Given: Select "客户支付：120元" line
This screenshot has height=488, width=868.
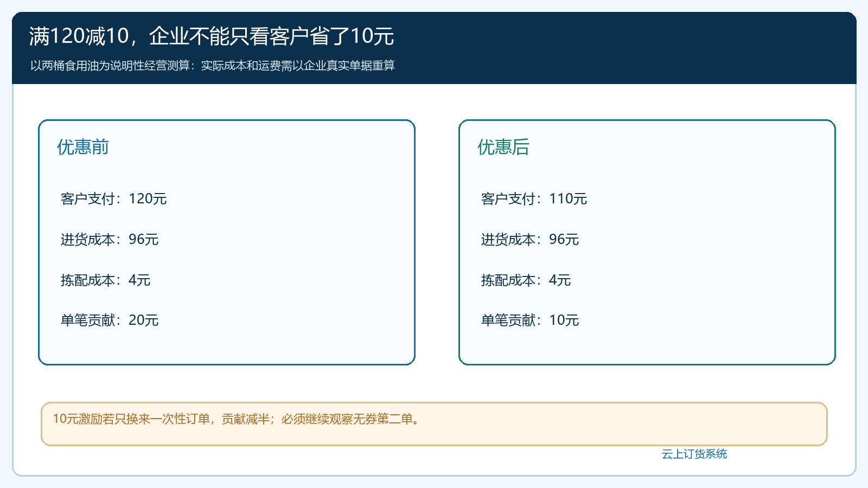Looking at the screenshot, I should click(x=114, y=199).
